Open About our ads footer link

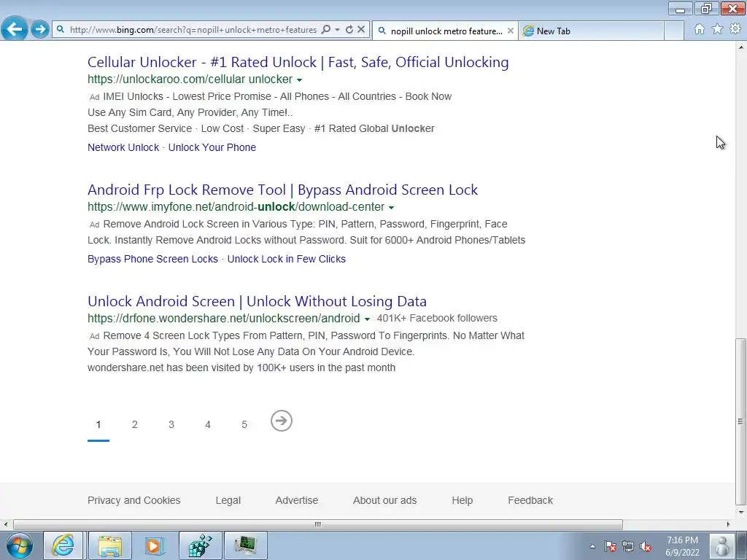384,500
